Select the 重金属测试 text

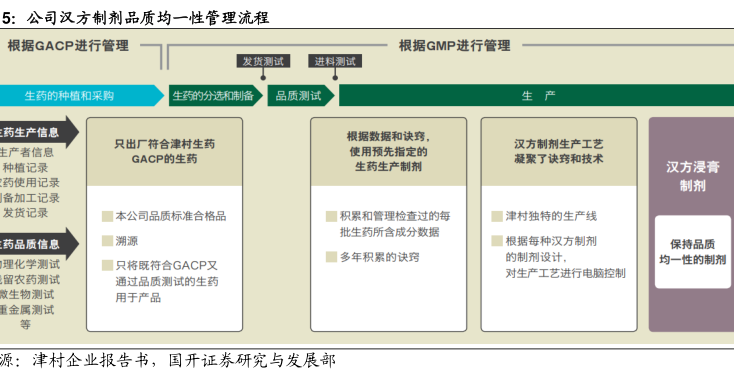pyautogui.click(x=27, y=309)
